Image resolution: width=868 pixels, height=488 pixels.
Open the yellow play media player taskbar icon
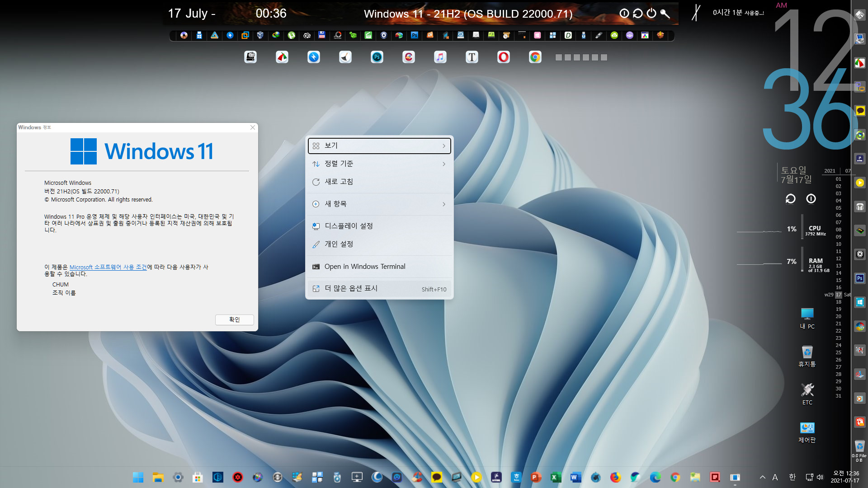[476, 477]
